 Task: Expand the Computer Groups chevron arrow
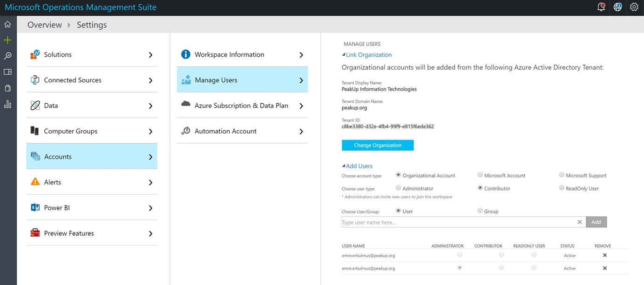coord(150,132)
